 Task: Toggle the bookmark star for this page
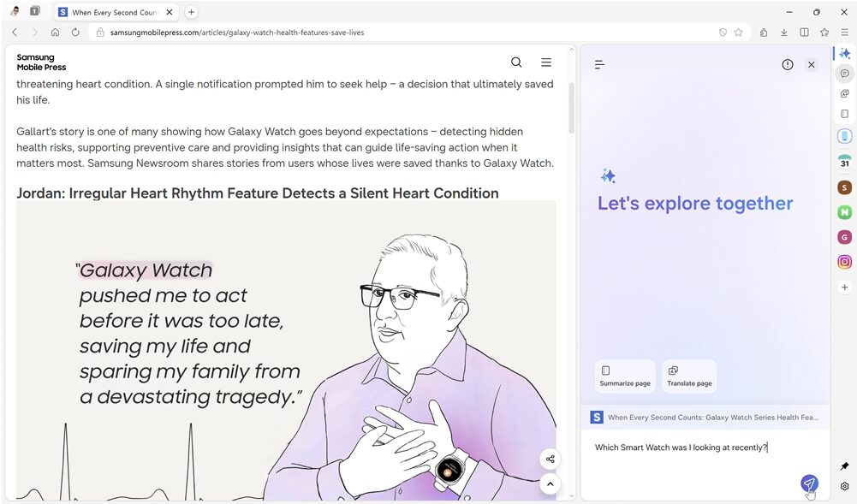(738, 32)
